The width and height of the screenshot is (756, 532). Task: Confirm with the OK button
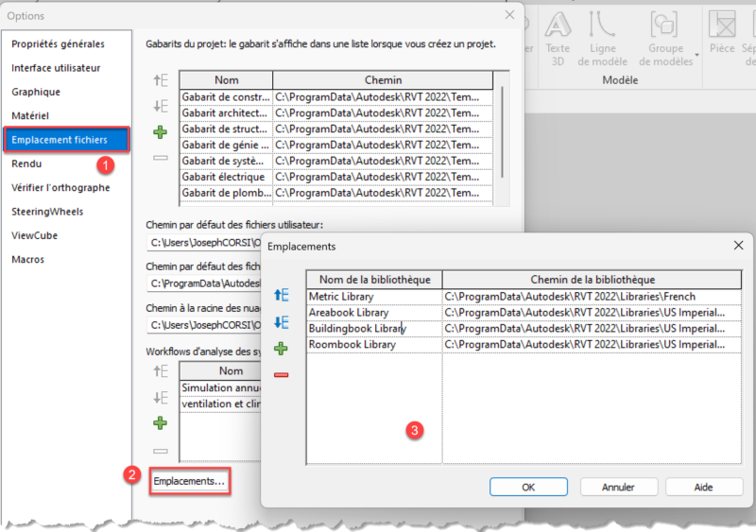pos(528,487)
